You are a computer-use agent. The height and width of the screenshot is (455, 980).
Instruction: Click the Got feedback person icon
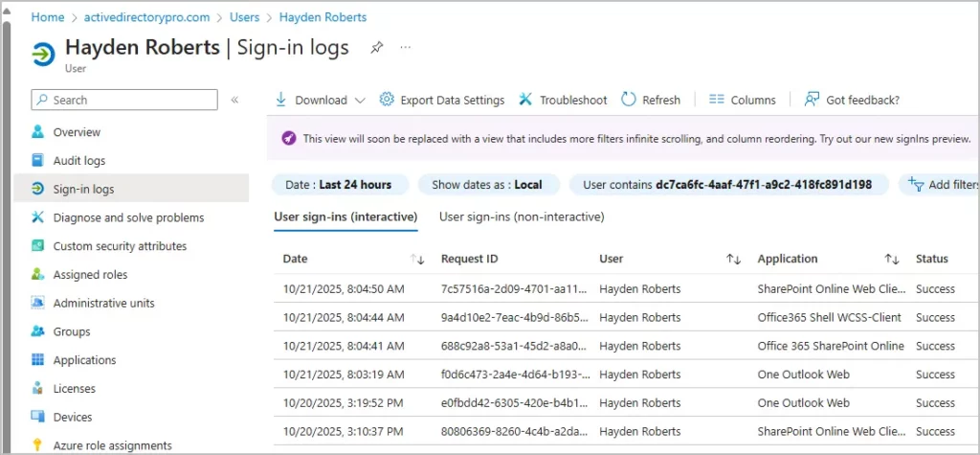point(812,100)
